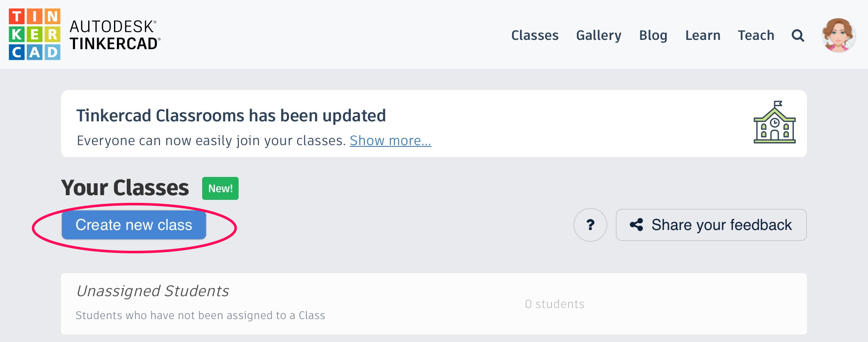Go home via Tinkercad colored tile logo
868x342 pixels.
34,34
